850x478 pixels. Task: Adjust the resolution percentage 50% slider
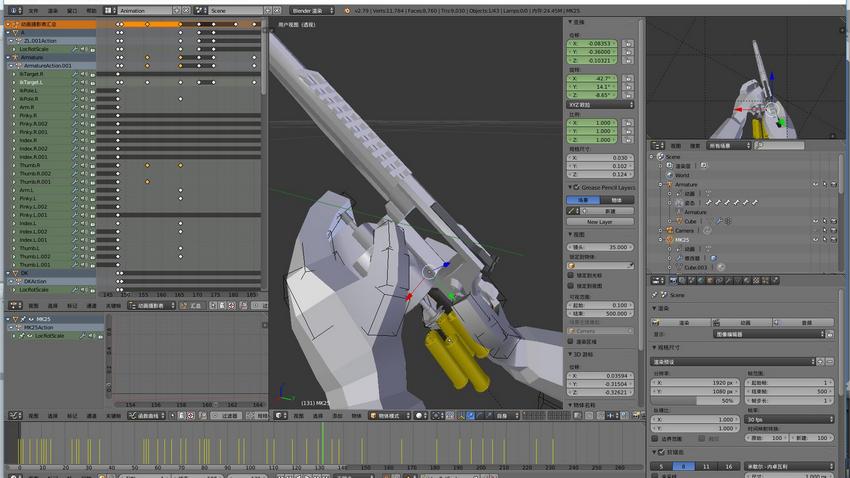tap(697, 400)
